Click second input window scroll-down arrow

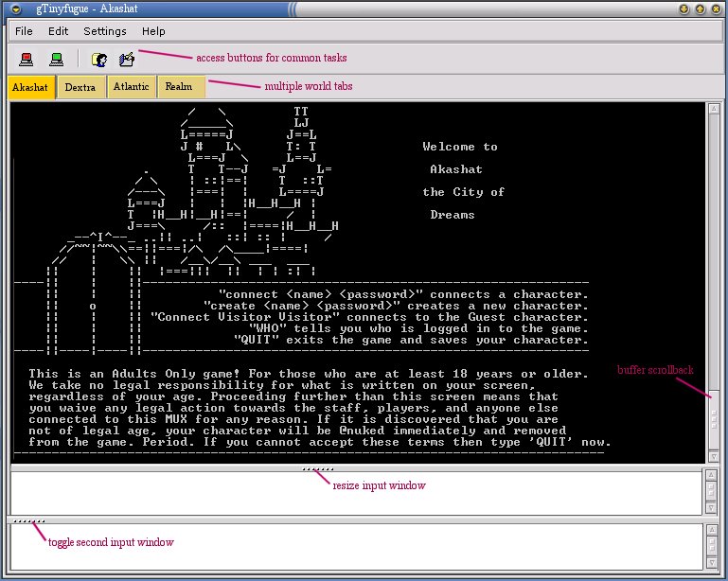tap(712, 563)
